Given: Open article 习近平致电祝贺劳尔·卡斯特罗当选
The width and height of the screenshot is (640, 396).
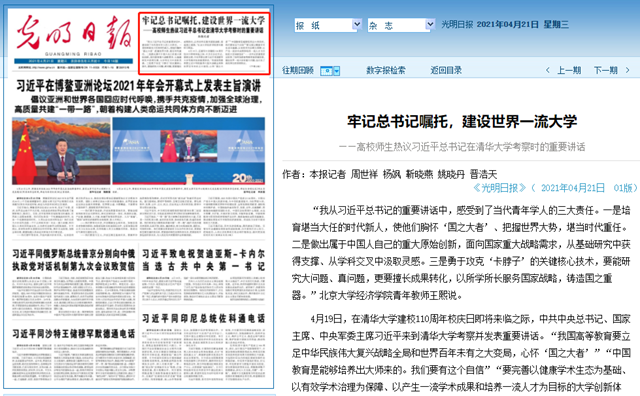Looking at the screenshot, I should coord(203,260).
